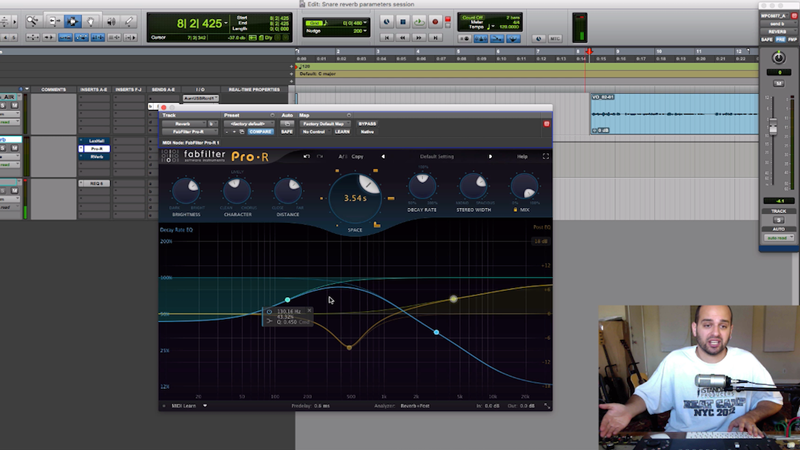Go to next preset in Pro-R

[490, 157]
